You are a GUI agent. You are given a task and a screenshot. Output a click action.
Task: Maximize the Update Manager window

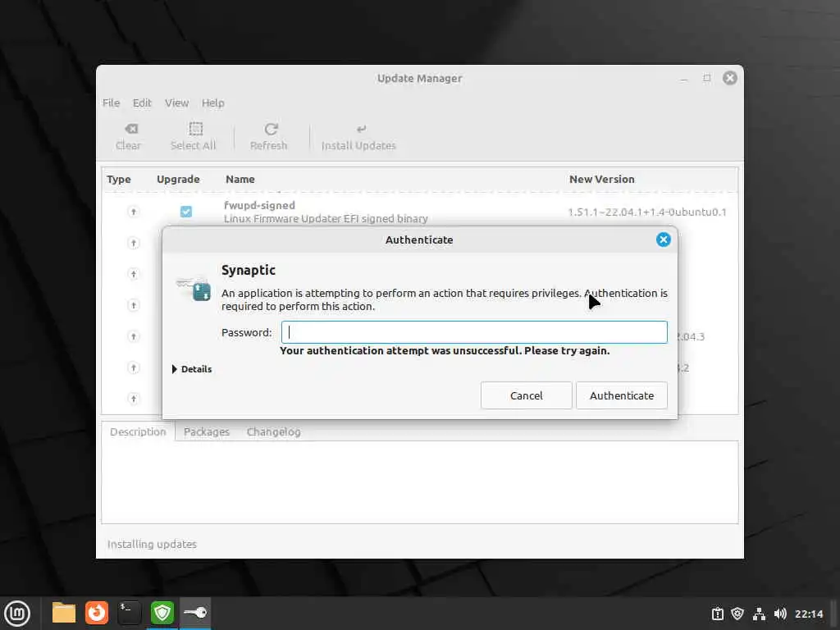click(706, 78)
